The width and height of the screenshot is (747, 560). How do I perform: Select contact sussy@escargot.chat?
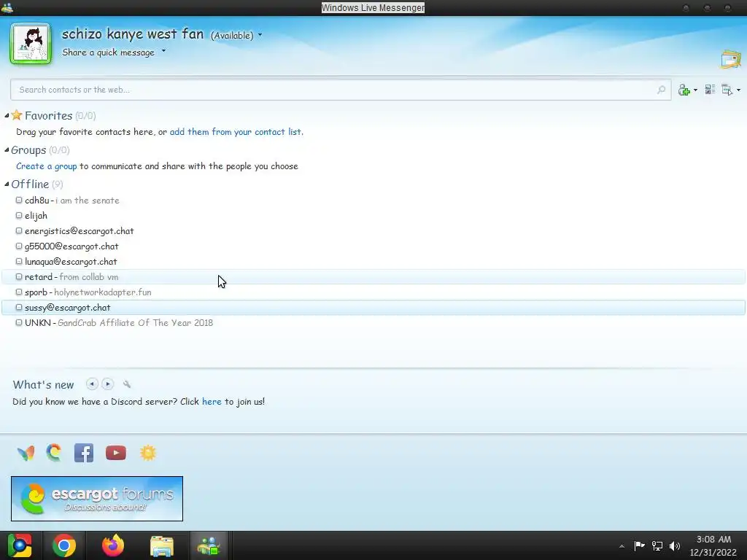[x=373, y=308]
